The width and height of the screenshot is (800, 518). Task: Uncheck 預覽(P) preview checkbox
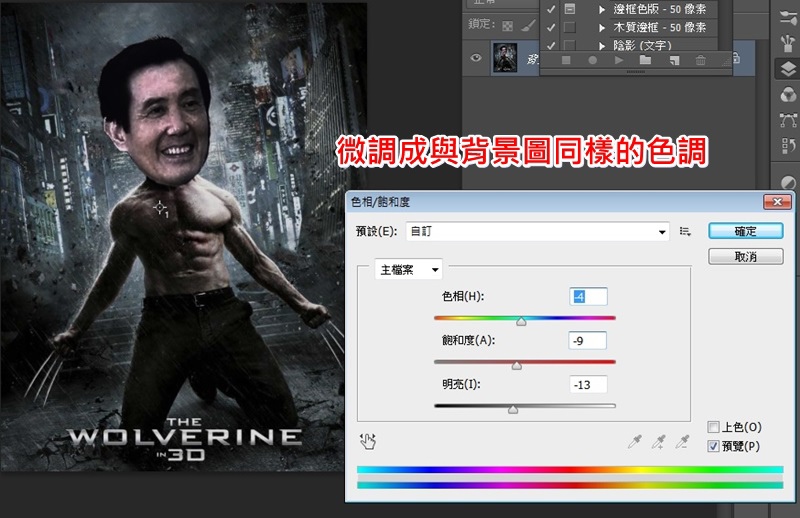click(713, 446)
